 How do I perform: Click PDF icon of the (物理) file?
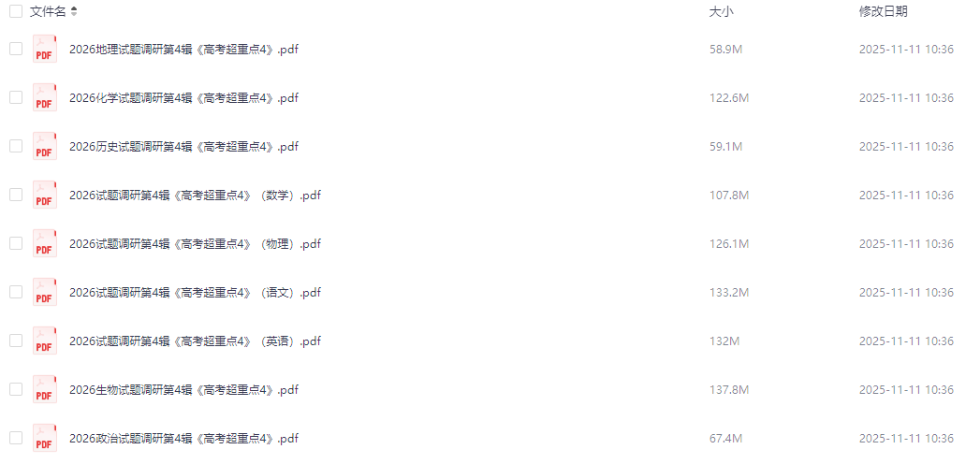click(44, 243)
